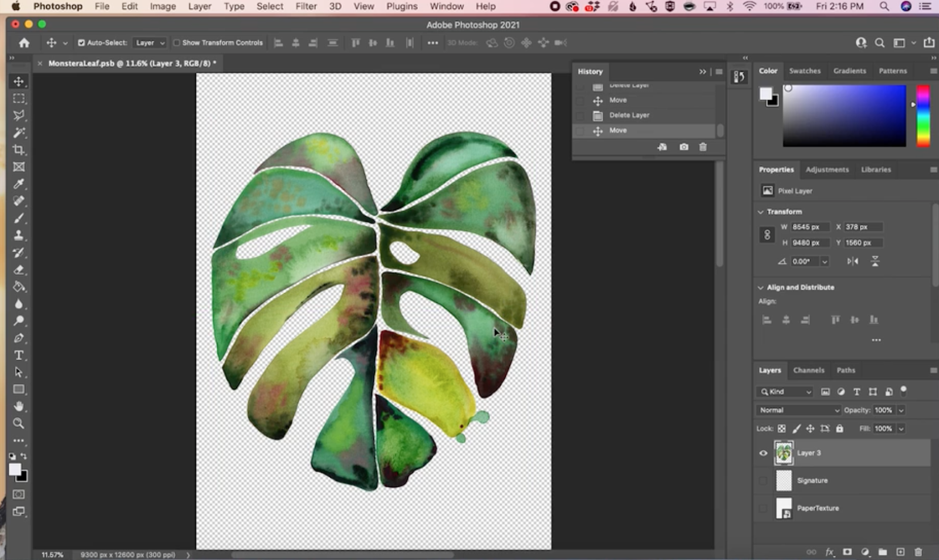
Task: Select the Magic Wand tool
Action: [19, 133]
